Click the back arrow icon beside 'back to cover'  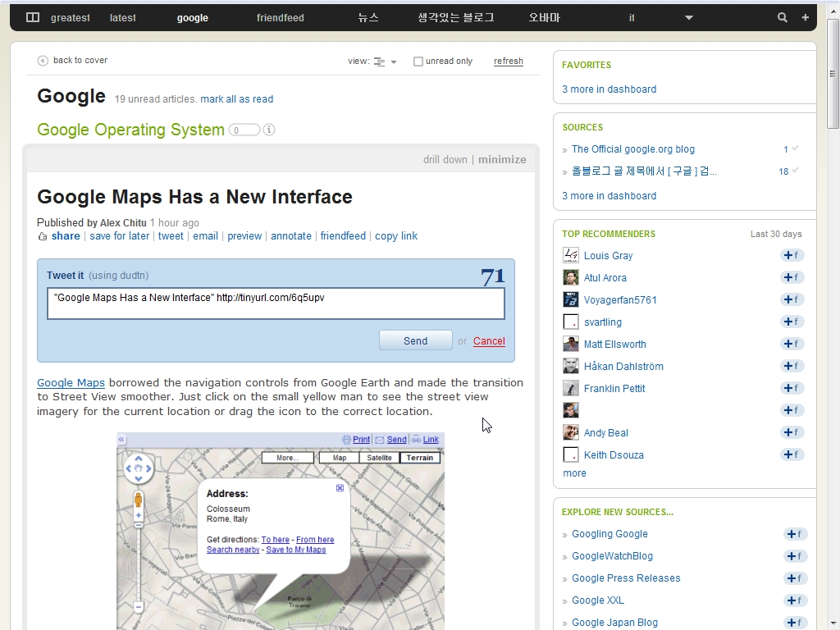click(x=43, y=61)
